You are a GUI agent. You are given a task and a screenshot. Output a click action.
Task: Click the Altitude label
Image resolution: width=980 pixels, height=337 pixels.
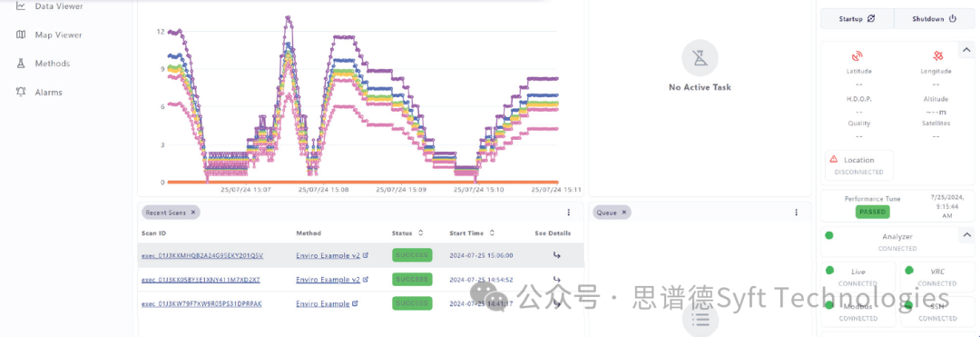[936, 99]
